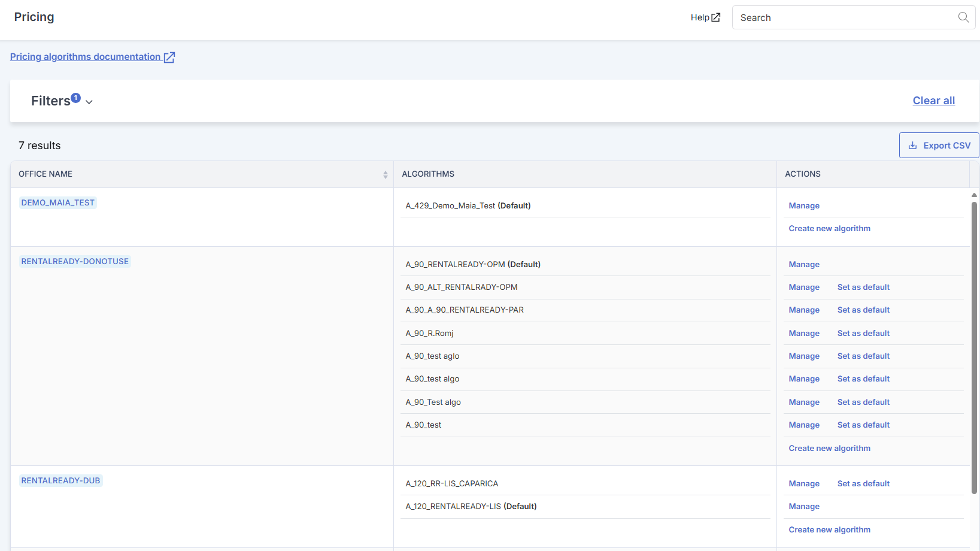
Task: Open RENTALREADY-DUB office
Action: pyautogui.click(x=60, y=480)
